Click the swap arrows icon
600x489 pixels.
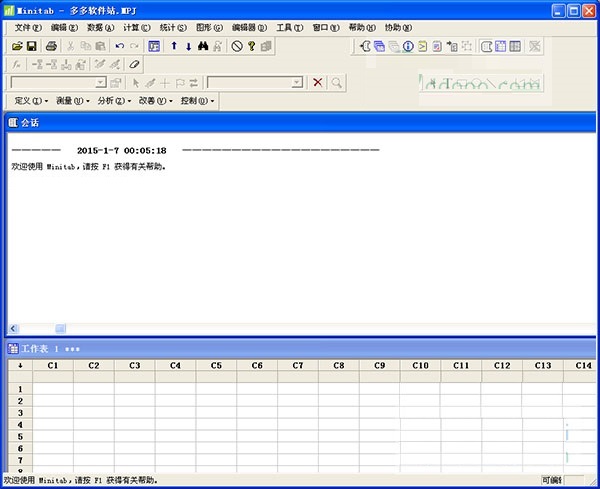(x=194, y=82)
